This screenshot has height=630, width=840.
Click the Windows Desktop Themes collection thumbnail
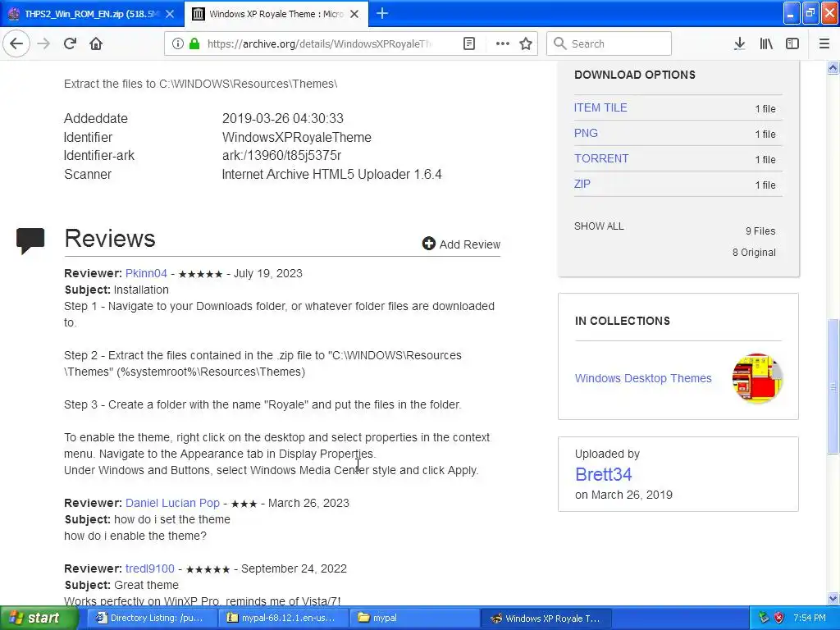click(757, 378)
